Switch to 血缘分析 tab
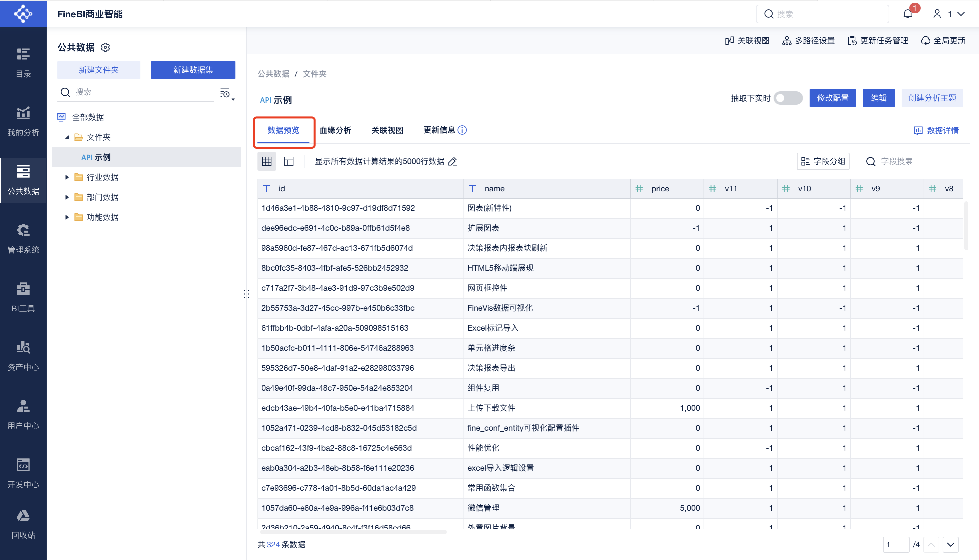The image size is (979, 560). (335, 130)
